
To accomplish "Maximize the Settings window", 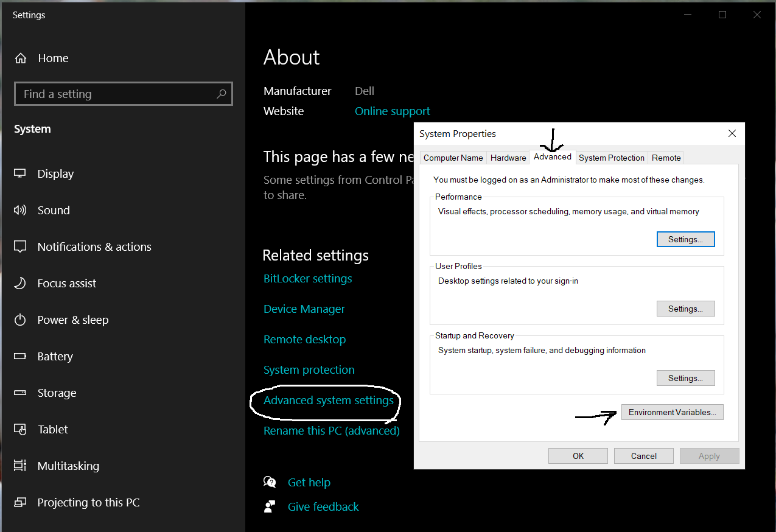I will tap(722, 15).
